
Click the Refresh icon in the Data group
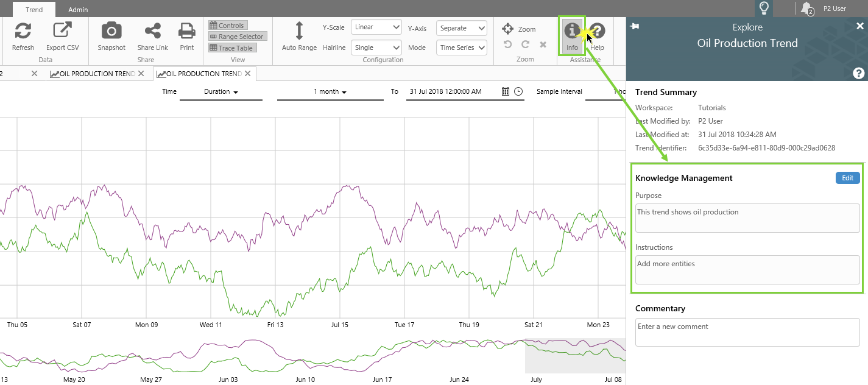[23, 31]
